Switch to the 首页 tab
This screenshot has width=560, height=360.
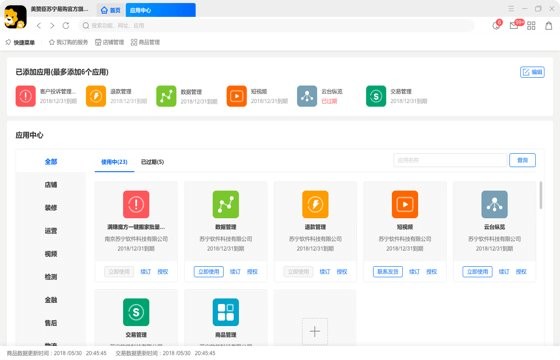click(x=111, y=10)
